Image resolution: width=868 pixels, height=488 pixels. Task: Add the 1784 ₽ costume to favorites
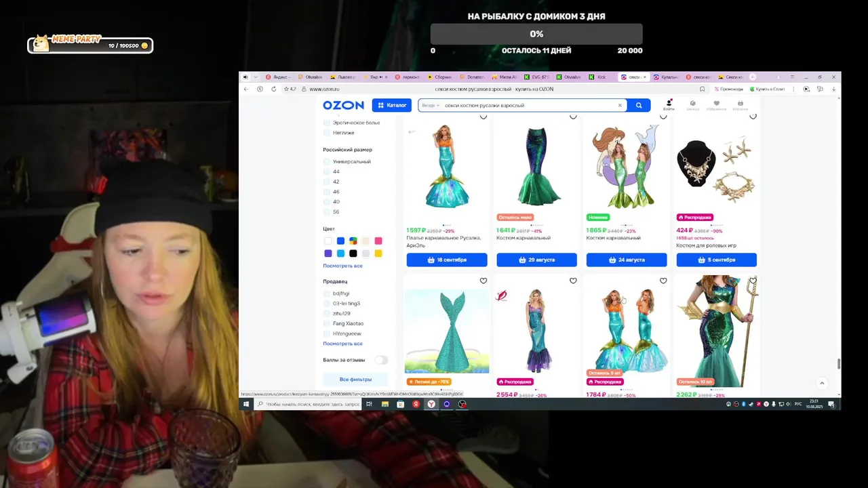(663, 281)
